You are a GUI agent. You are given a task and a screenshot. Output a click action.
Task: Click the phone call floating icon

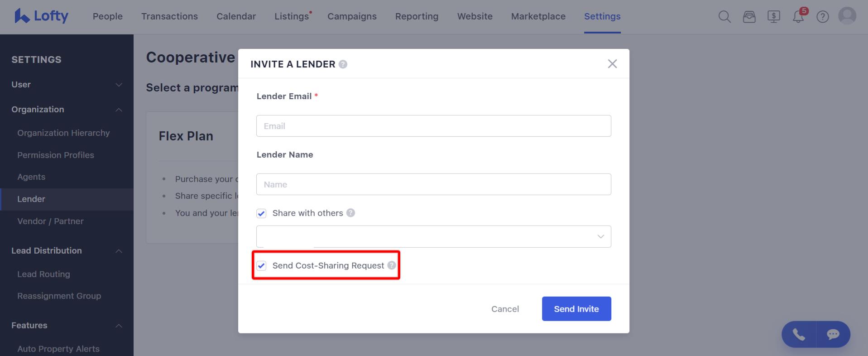click(799, 334)
